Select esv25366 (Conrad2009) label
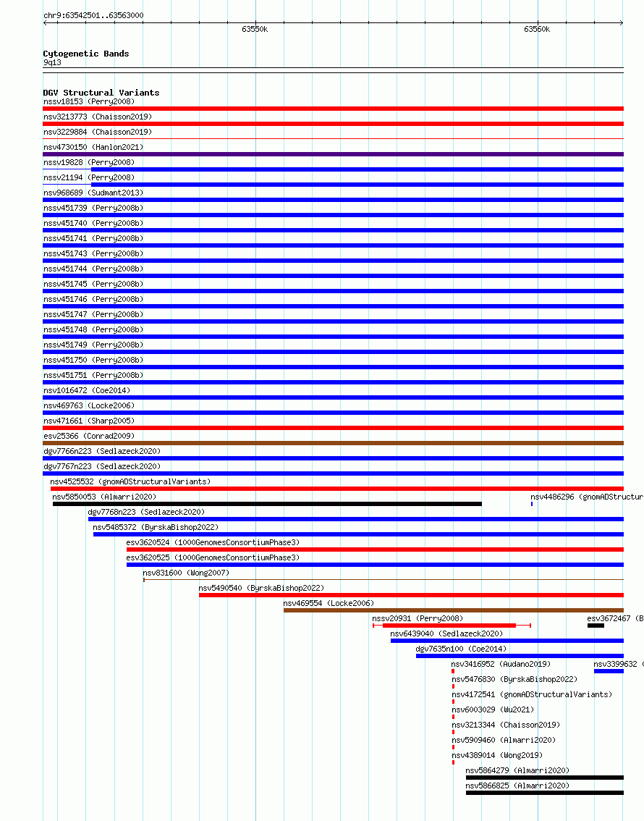Image resolution: width=644 pixels, height=821 pixels. (89, 436)
